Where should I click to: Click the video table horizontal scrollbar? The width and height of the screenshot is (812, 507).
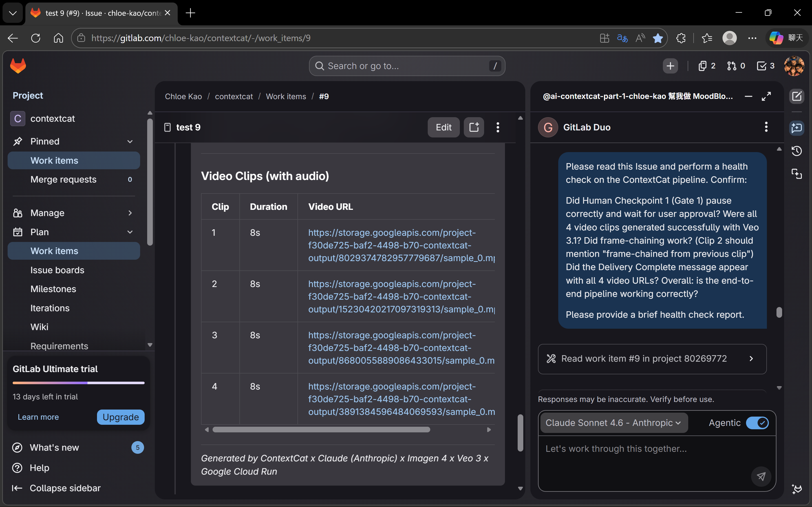(321, 430)
